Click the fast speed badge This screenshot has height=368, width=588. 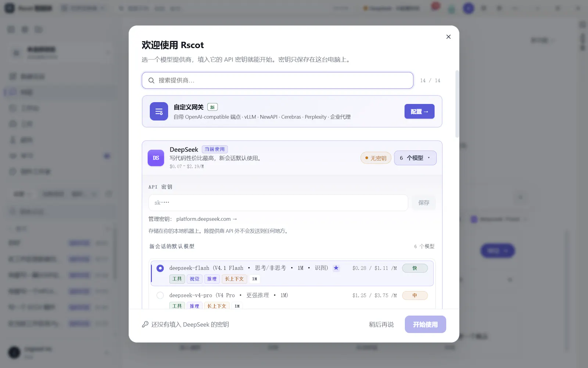click(415, 268)
